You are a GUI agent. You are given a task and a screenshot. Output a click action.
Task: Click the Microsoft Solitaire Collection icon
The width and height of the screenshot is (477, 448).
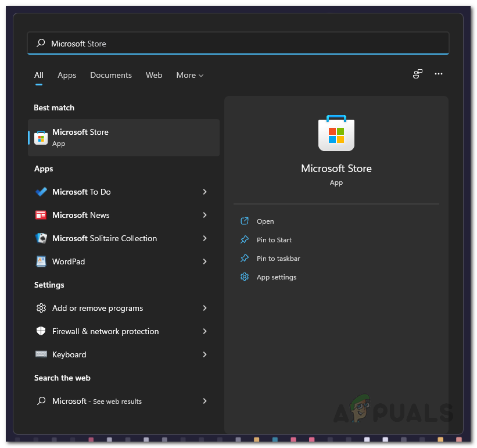41,238
